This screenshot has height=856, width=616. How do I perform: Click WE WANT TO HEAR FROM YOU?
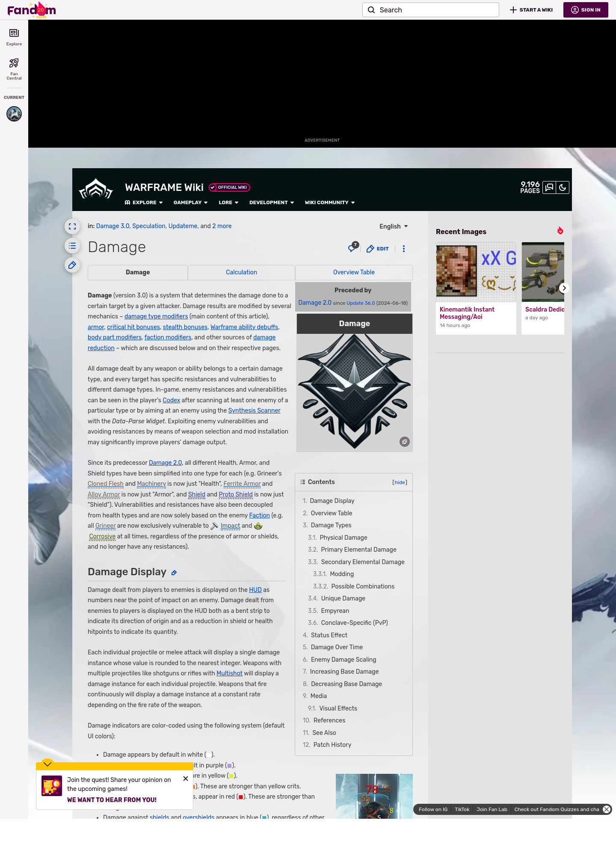pos(112,800)
